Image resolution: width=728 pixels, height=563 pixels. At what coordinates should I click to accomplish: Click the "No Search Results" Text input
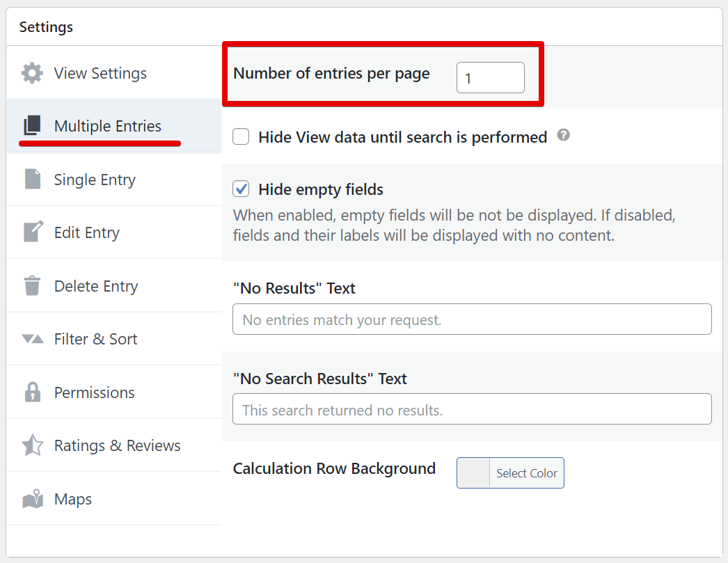point(472,409)
